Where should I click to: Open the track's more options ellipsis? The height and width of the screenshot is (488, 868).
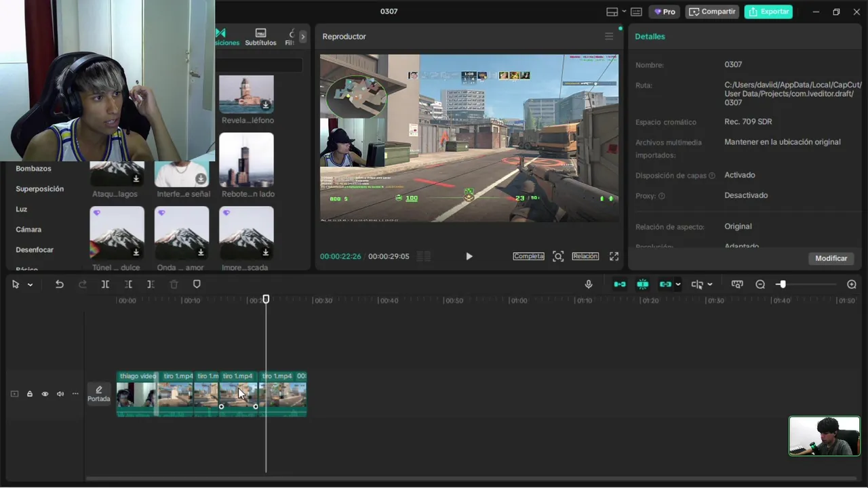pyautogui.click(x=75, y=394)
